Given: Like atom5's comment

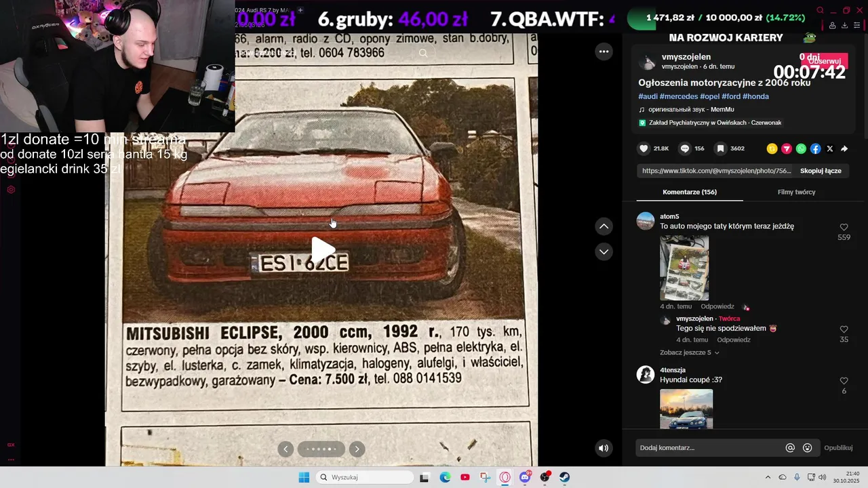Looking at the screenshot, I should 844,228.
